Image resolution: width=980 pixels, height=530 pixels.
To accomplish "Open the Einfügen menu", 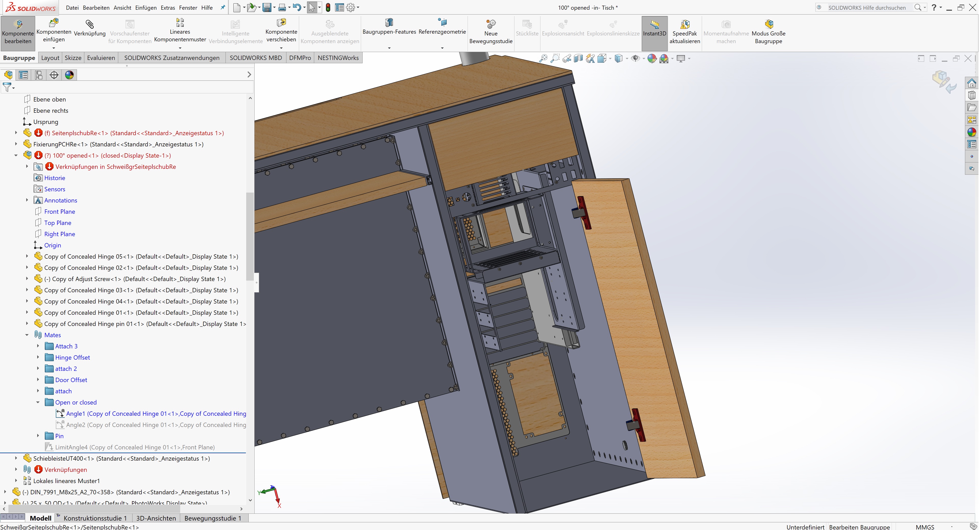I will pos(146,8).
